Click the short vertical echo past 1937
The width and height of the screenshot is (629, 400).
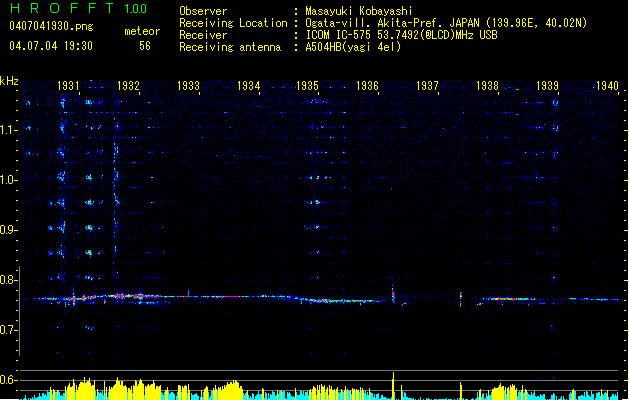(x=461, y=299)
